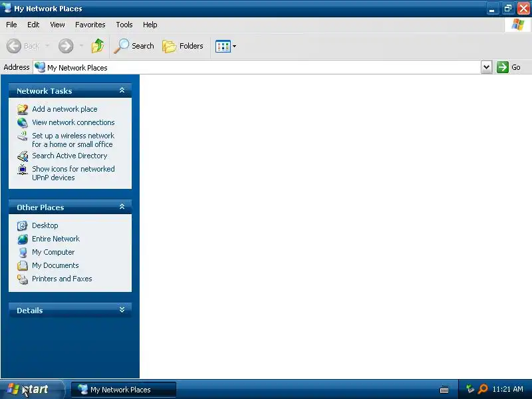
Task: Click the Folders toolbar label
Action: 192,46
